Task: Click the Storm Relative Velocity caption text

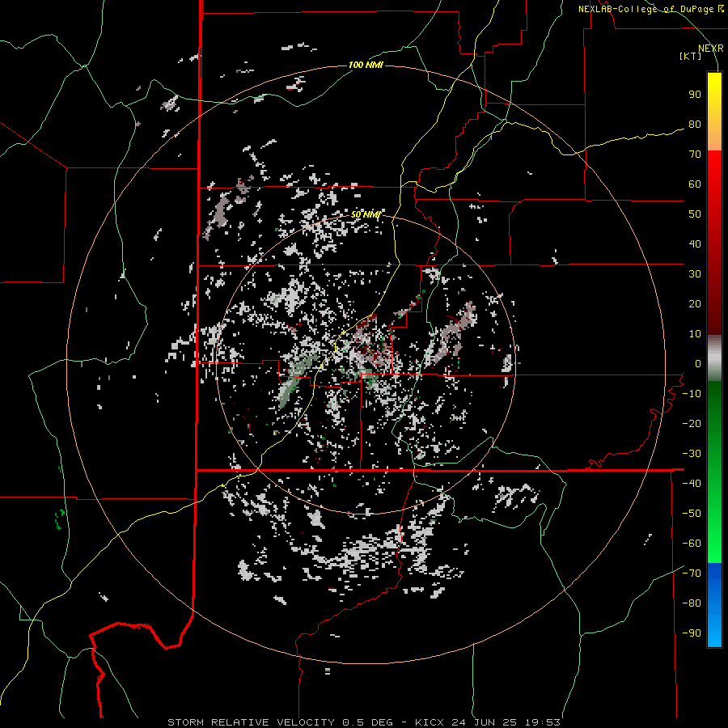Action: (x=364, y=722)
